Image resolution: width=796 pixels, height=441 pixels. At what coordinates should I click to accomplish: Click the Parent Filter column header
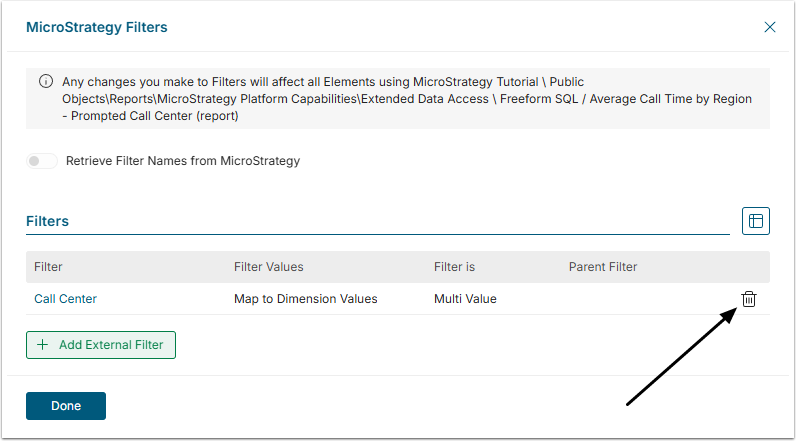(603, 267)
